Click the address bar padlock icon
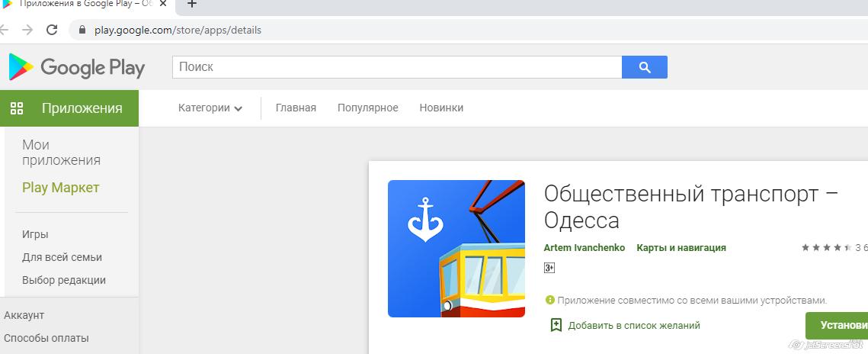The image size is (868, 354). [82, 31]
